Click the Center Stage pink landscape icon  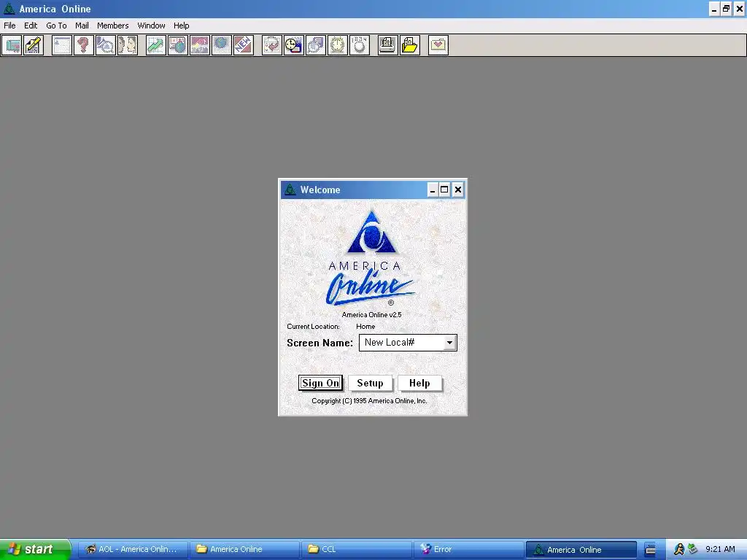click(200, 45)
